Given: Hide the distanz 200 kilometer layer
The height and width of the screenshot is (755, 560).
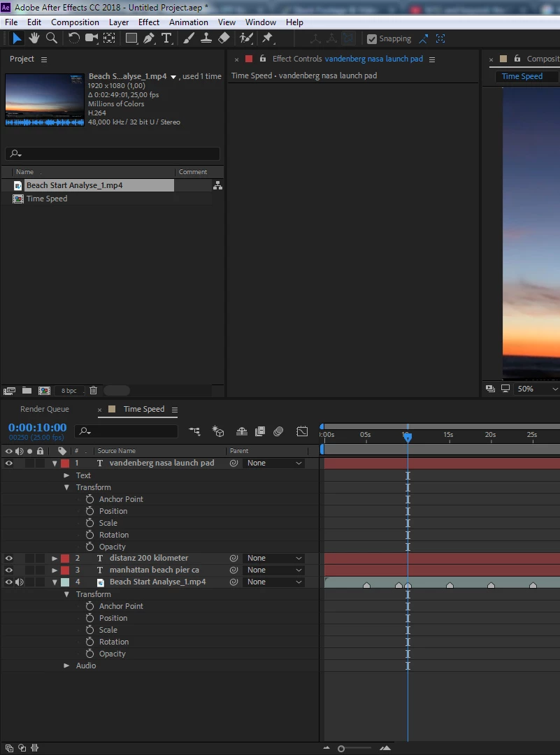Looking at the screenshot, I should tap(9, 559).
